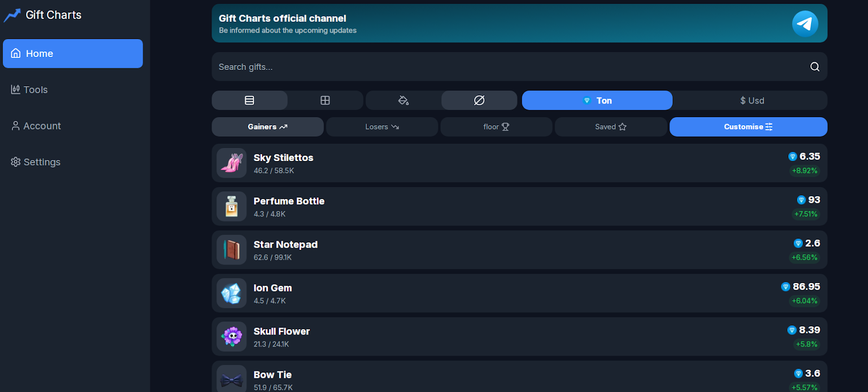Open Account in sidebar
Viewport: 868px width, 392px height.
coord(36,126)
